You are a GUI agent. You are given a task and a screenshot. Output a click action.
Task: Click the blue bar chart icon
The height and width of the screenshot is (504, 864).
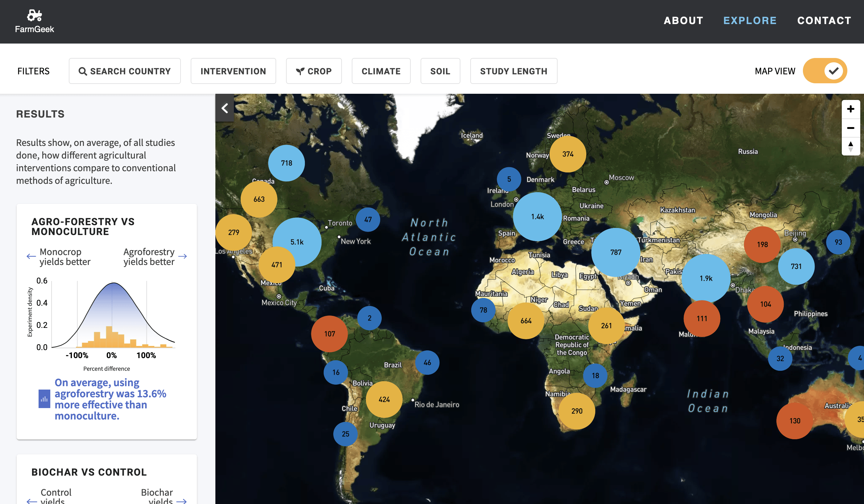pyautogui.click(x=44, y=399)
